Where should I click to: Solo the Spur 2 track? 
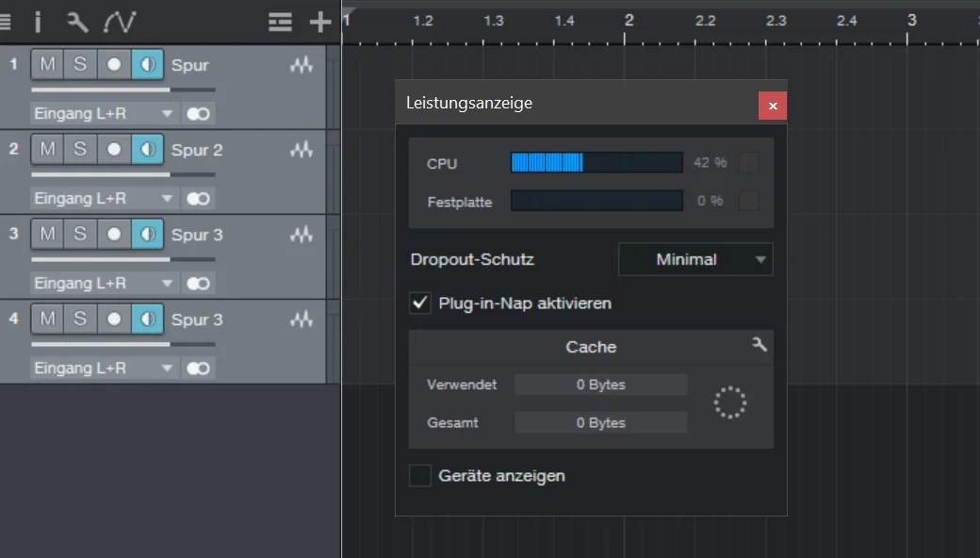pos(80,149)
